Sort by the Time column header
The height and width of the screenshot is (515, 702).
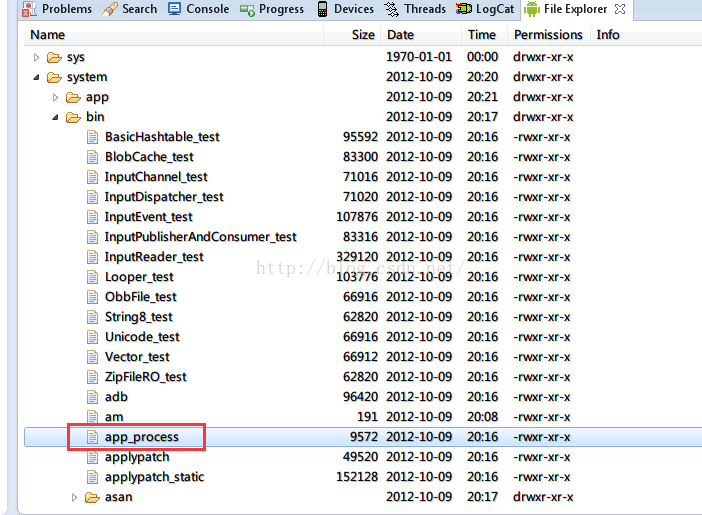484,34
